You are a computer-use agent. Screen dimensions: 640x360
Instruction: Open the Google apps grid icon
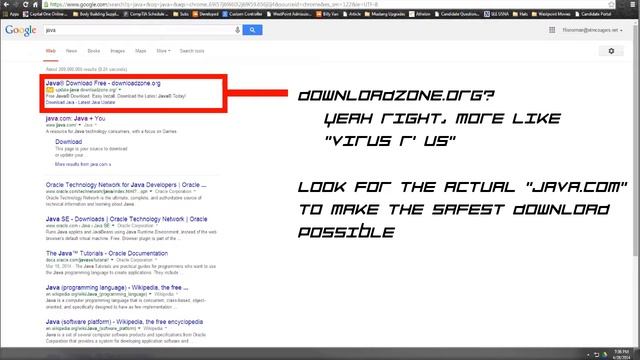coord(552,30)
